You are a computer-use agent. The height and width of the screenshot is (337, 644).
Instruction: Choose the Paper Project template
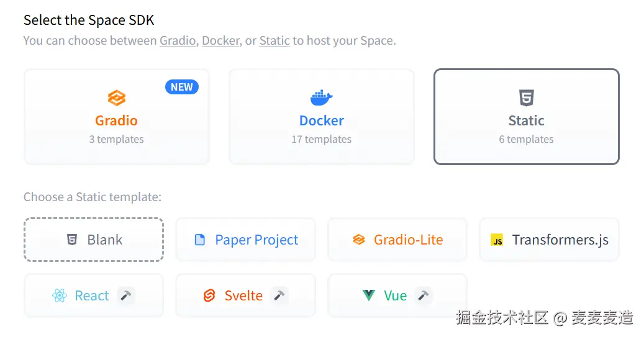[245, 240]
